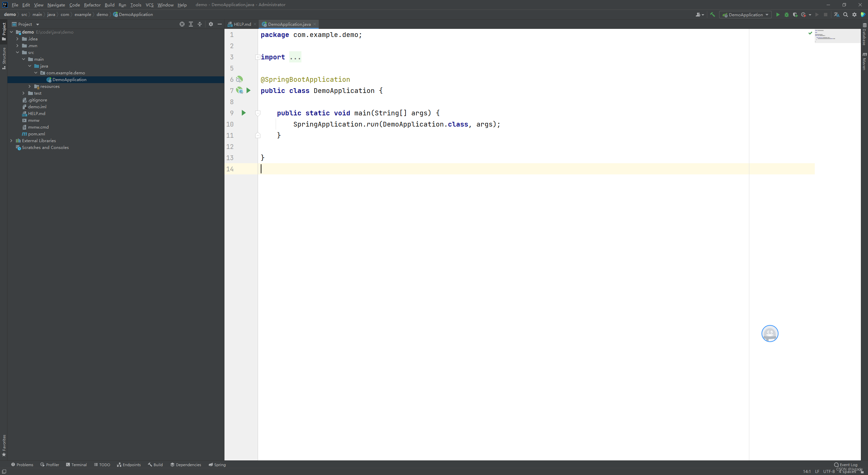Click the Run configuration dropdown arrow
The height and width of the screenshot is (475, 868).
click(x=766, y=15)
